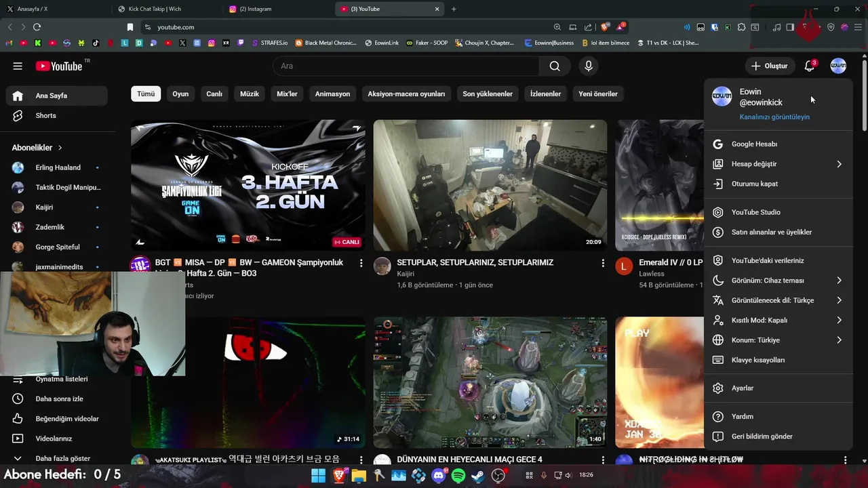
Task: Open new browser tab plus button
Action: pos(454,9)
